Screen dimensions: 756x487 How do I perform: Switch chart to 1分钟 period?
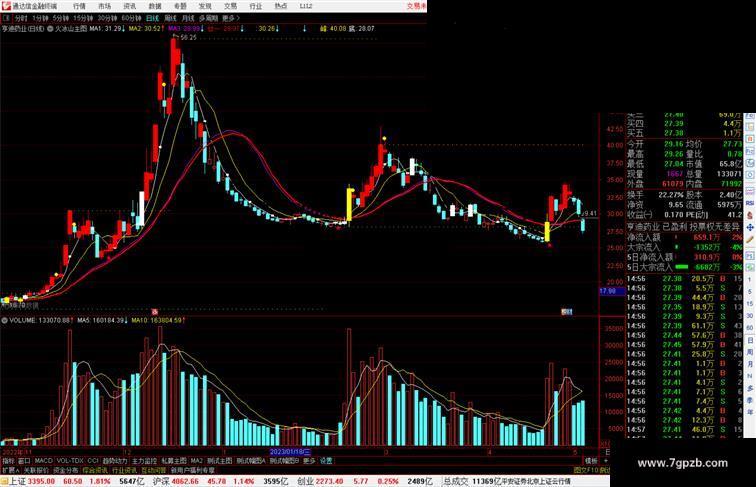pos(40,18)
